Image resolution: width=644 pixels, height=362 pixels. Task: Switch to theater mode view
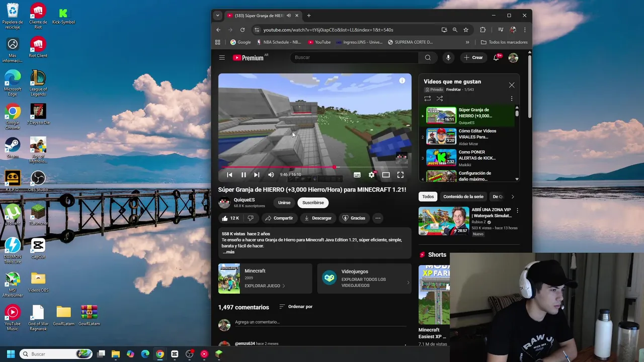point(386,175)
